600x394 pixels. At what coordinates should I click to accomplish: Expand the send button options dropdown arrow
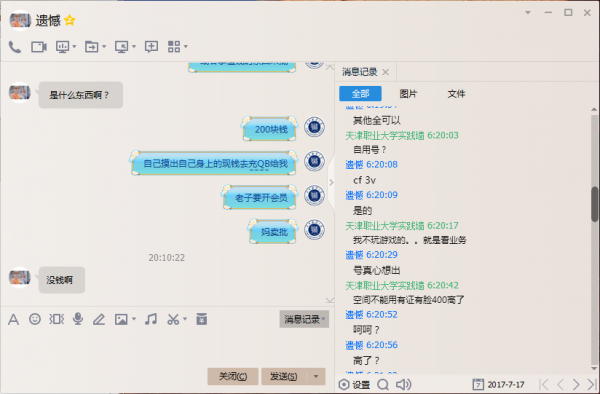pos(316,376)
